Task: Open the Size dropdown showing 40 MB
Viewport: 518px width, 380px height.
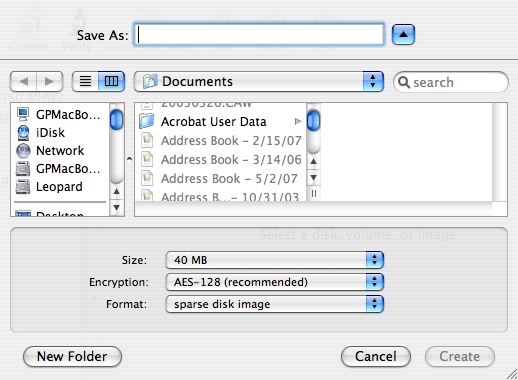Action: [x=275, y=260]
